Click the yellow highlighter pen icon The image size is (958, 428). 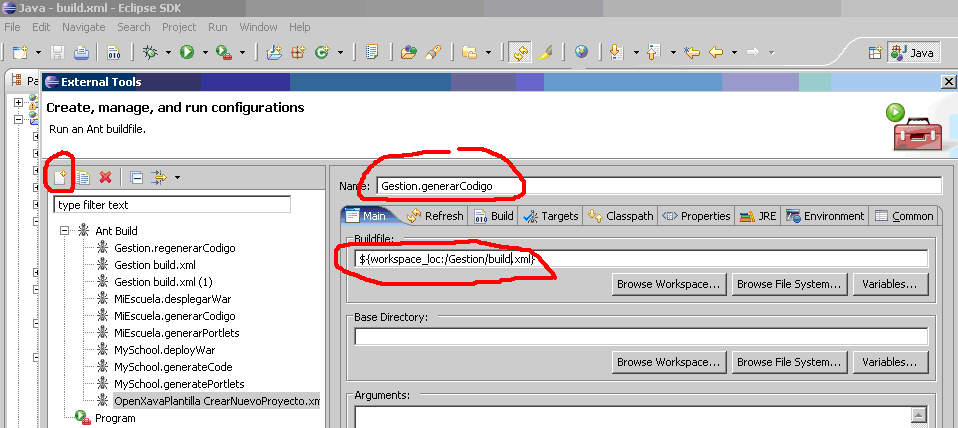[x=546, y=53]
